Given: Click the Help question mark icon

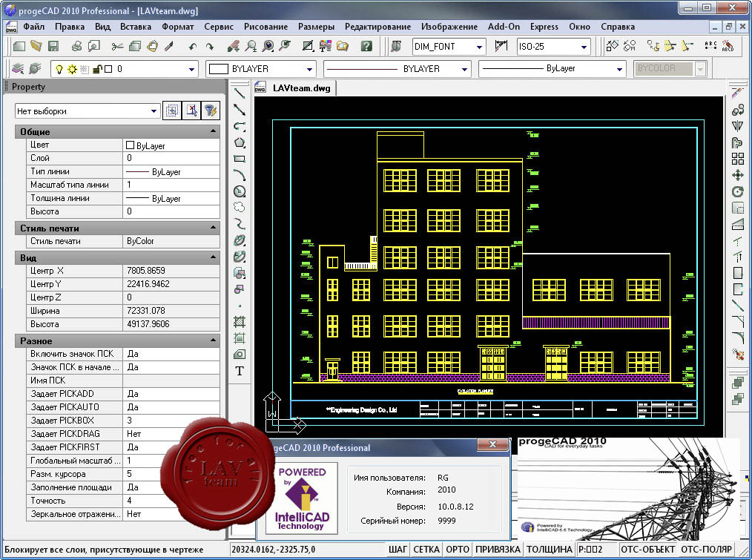Looking at the screenshot, I should (366, 46).
